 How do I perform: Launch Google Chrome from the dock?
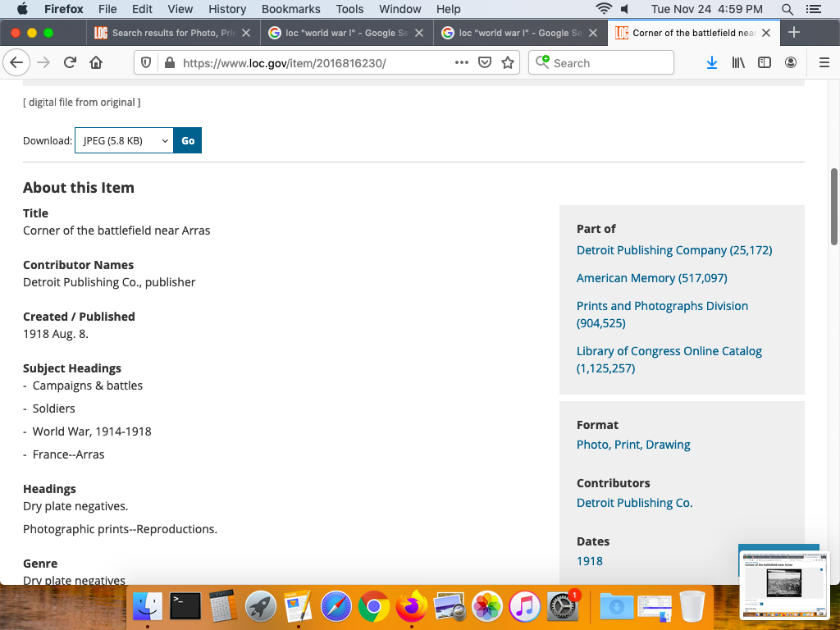pos(373,607)
